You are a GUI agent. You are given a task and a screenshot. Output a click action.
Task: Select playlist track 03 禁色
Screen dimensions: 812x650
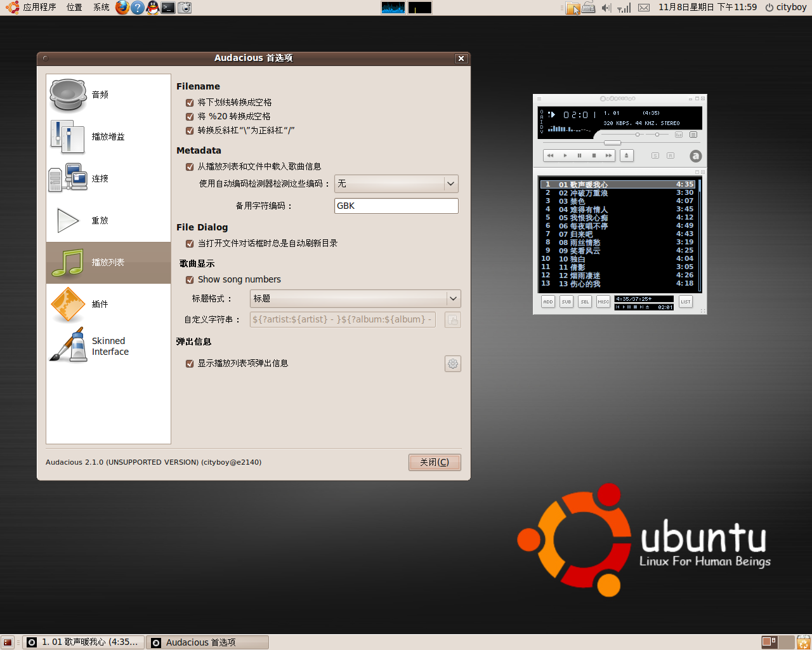(x=619, y=201)
